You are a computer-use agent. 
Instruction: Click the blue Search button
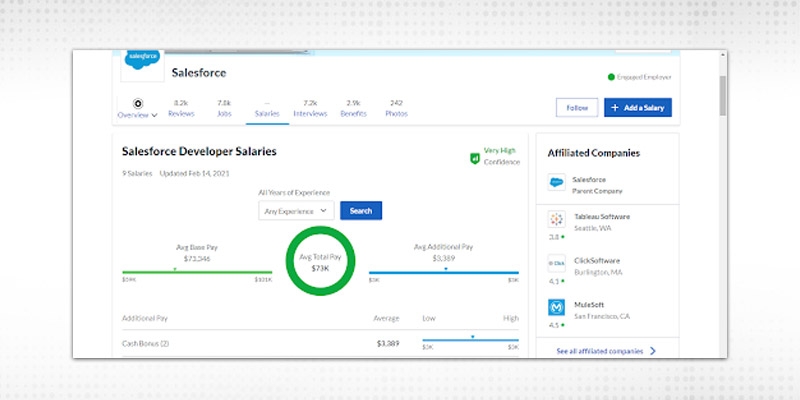pos(361,211)
